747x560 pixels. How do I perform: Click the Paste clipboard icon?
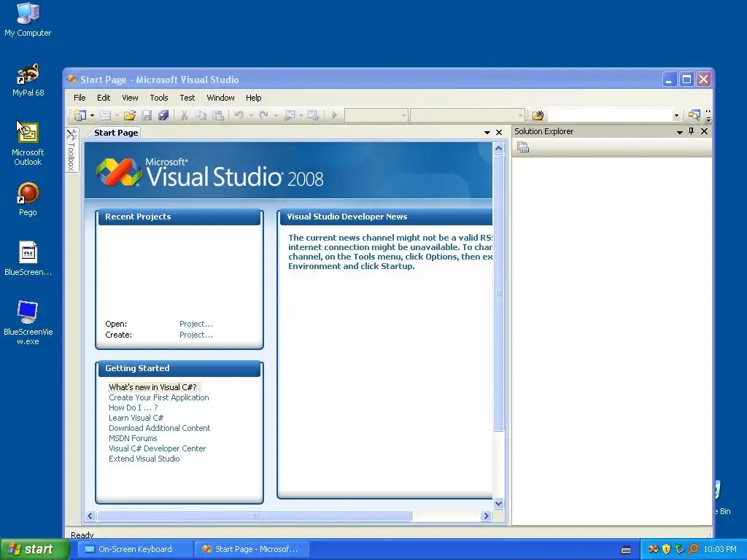[x=217, y=115]
